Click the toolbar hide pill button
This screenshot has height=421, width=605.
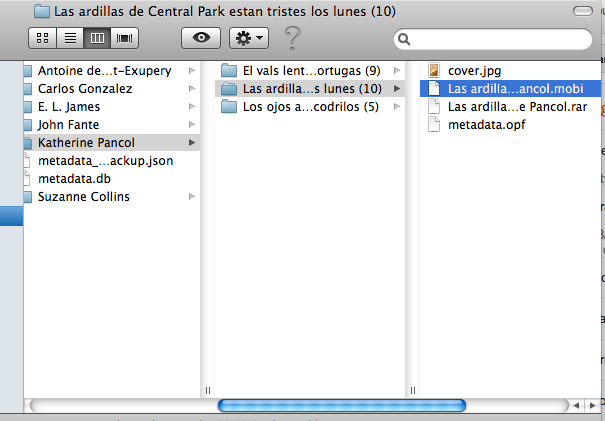(583, 11)
